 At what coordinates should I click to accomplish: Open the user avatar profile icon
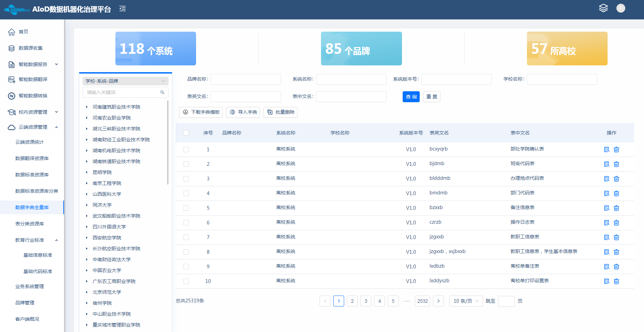coord(621,8)
